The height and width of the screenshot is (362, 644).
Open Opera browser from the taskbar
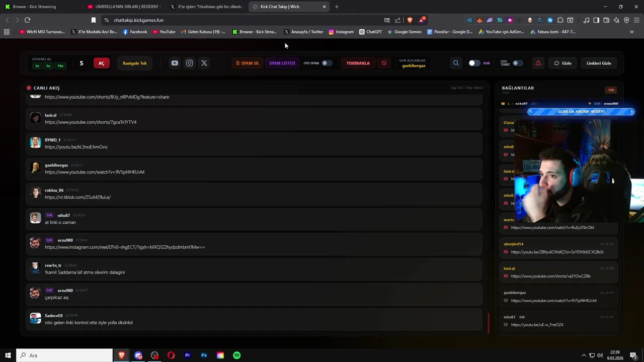pos(171,355)
